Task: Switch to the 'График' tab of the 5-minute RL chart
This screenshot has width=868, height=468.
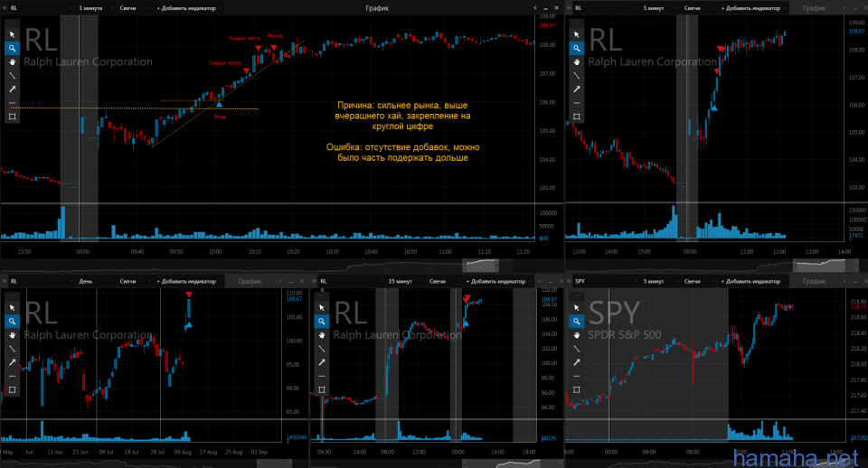Action: (814, 8)
